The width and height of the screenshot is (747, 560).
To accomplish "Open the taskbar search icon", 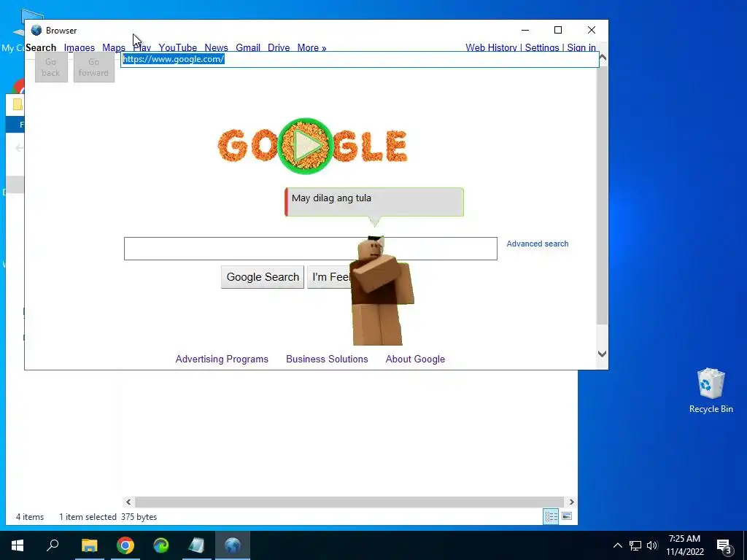I will [53, 545].
